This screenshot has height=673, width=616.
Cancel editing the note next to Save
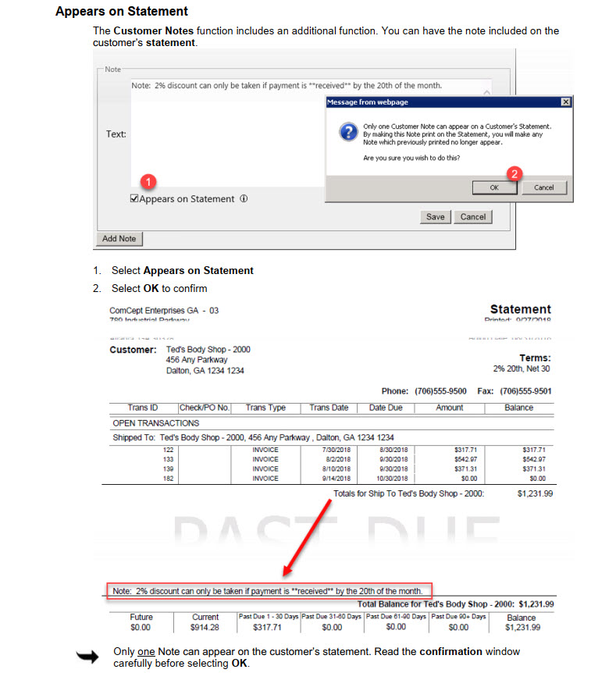[x=473, y=217]
